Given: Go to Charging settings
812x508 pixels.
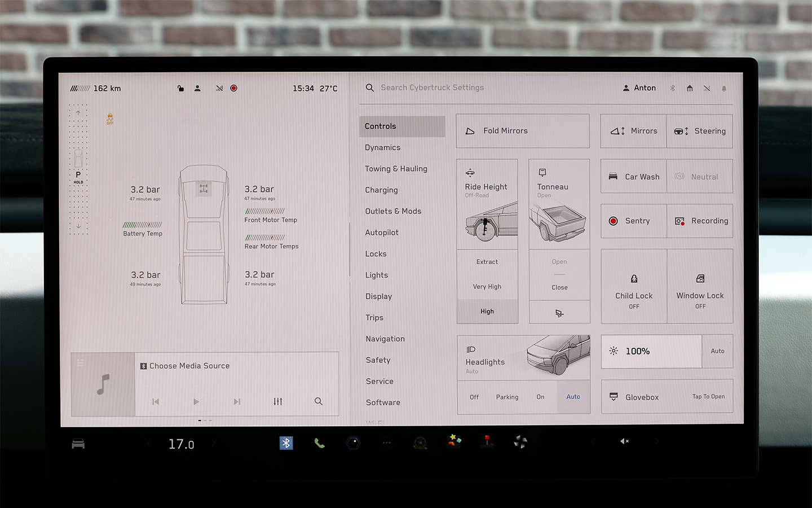Looking at the screenshot, I should pos(381,190).
